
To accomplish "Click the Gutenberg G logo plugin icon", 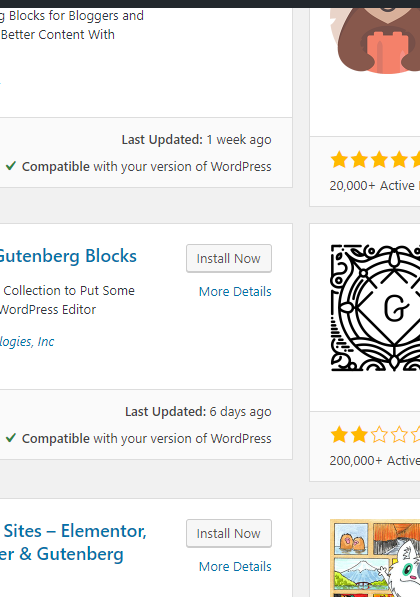I will (375, 308).
